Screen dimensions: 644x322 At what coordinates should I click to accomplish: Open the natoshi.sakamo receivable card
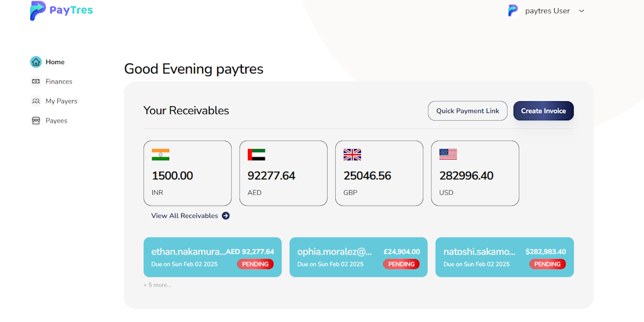[504, 257]
